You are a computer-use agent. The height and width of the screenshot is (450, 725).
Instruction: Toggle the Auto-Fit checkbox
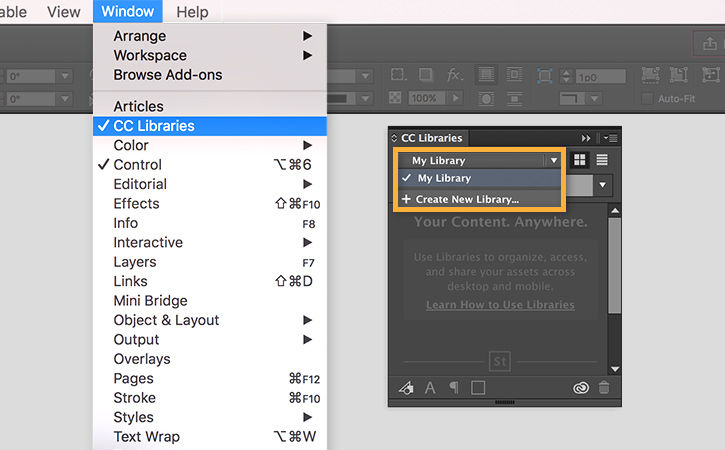click(x=647, y=99)
